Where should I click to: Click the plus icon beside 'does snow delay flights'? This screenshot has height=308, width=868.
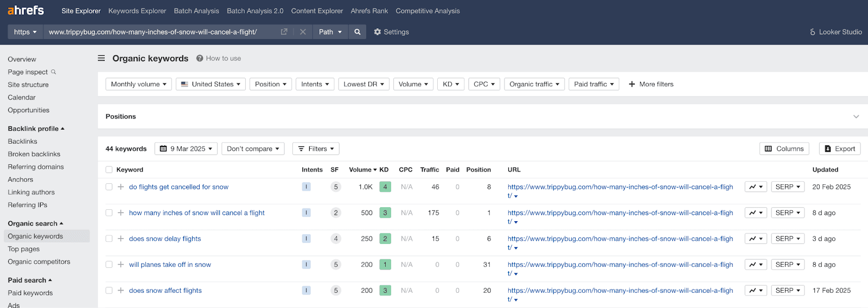[121, 239]
